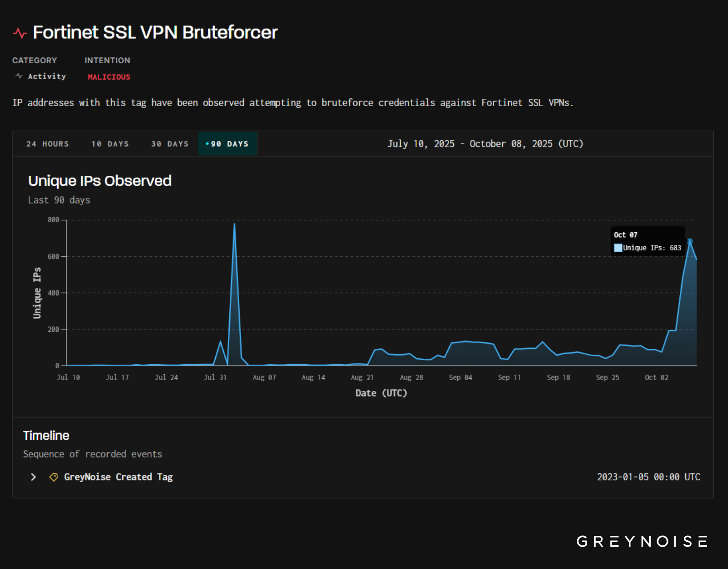
Task: Click the Fortinet SSL VPN Bruteforcer title
Action: pyautogui.click(x=155, y=32)
